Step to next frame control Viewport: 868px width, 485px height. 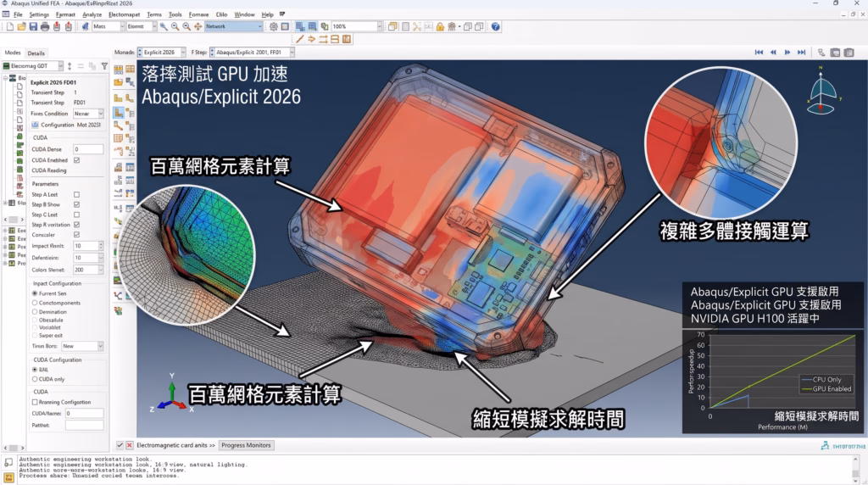787,53
